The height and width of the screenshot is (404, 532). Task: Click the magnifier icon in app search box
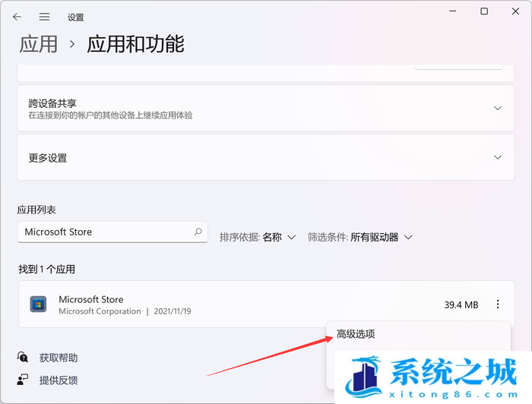pos(198,232)
